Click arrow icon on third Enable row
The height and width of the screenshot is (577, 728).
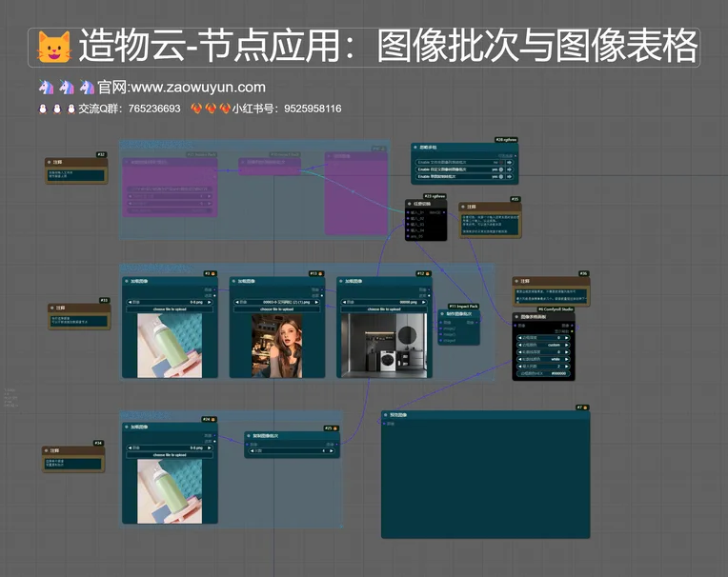pyautogui.click(x=510, y=176)
